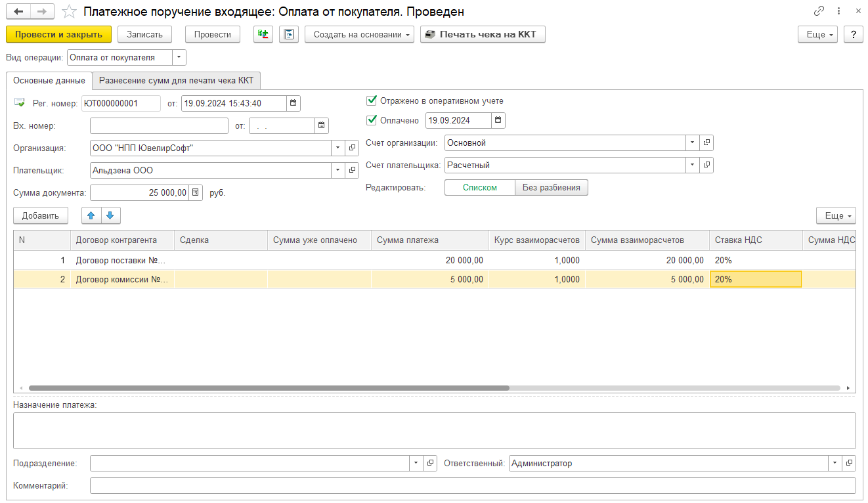
Task: Click Провести и закрыть button
Action: click(x=58, y=34)
